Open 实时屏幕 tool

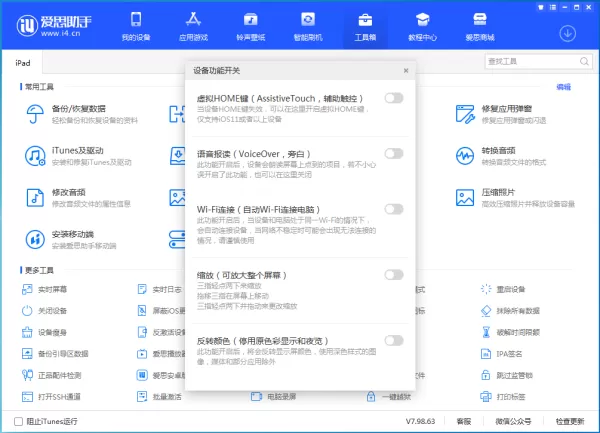44,290
